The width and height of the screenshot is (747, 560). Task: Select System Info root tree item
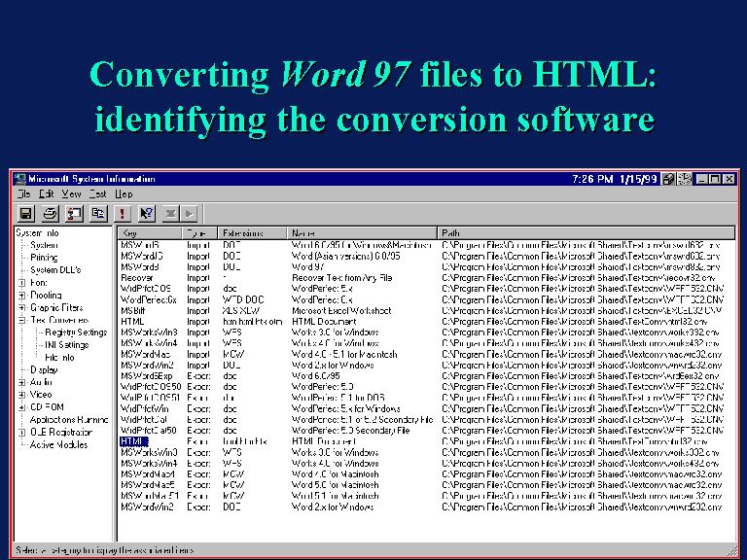point(37,233)
